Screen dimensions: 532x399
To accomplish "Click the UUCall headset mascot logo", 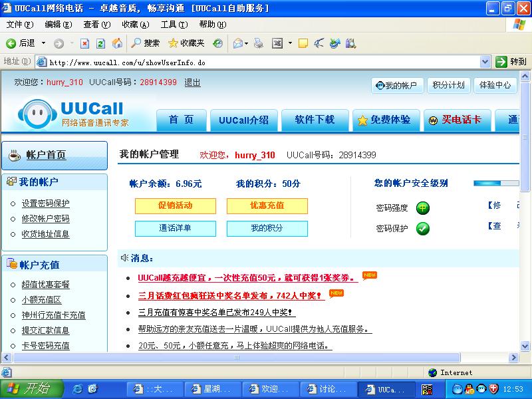I will pyautogui.click(x=37, y=114).
